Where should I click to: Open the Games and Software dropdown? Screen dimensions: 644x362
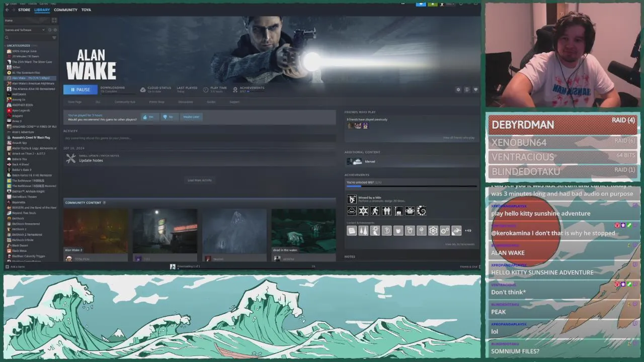point(25,30)
